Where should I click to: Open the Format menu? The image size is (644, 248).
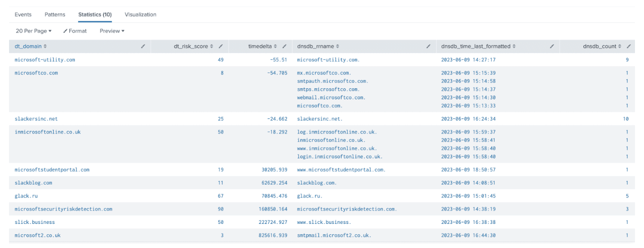coord(75,31)
